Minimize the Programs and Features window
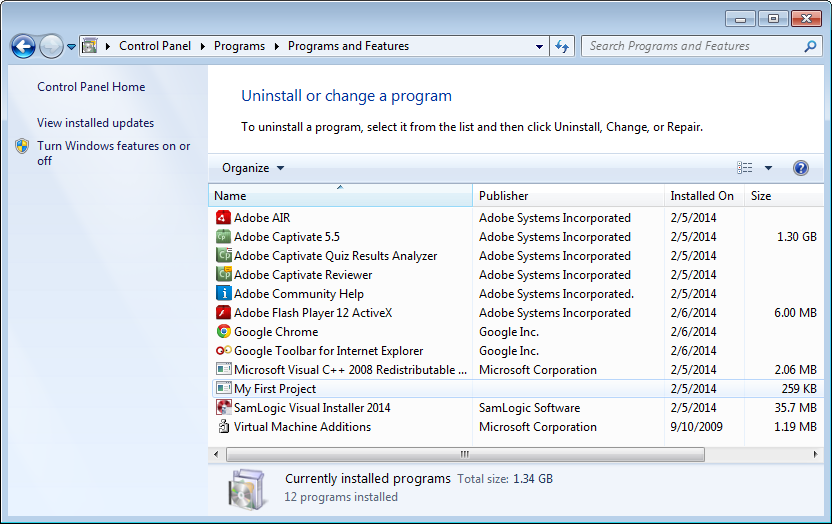The width and height of the screenshot is (832, 524). click(x=740, y=19)
